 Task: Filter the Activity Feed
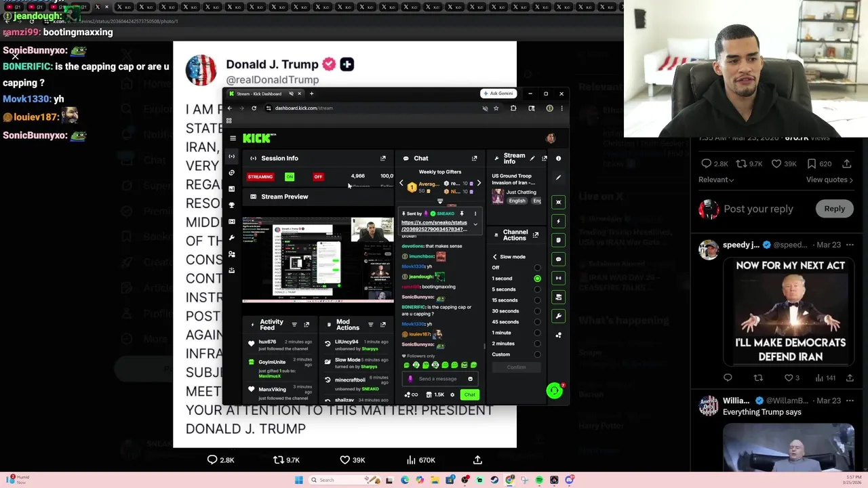click(x=294, y=325)
